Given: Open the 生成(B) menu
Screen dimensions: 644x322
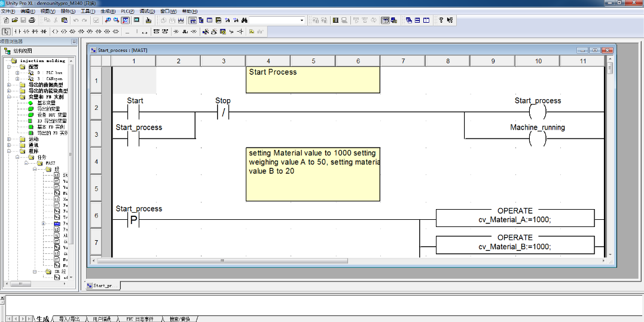Looking at the screenshot, I should [x=108, y=11].
